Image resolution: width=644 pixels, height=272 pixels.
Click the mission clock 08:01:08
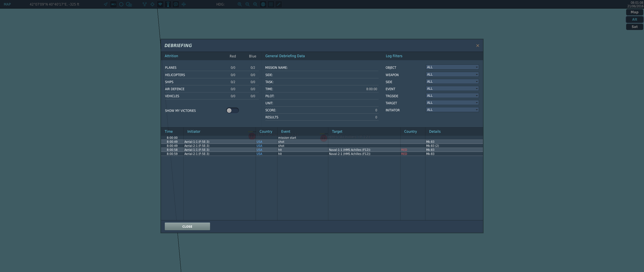637,3
